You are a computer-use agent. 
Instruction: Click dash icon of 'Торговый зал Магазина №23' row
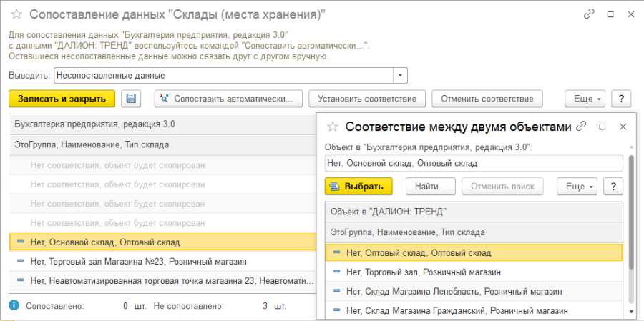tap(21, 261)
